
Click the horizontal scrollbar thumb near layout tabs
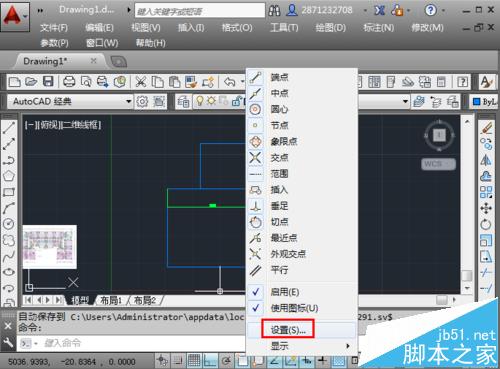click(442, 300)
